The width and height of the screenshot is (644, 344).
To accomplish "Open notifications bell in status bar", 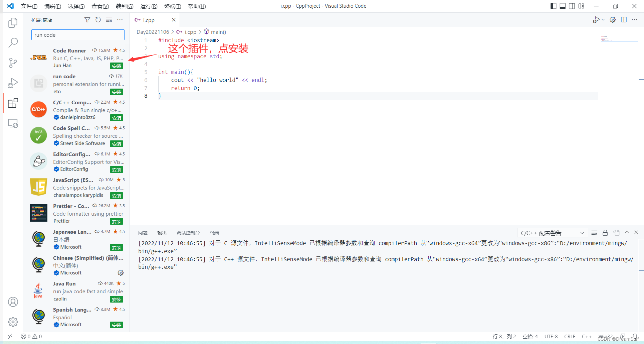I will (x=635, y=336).
